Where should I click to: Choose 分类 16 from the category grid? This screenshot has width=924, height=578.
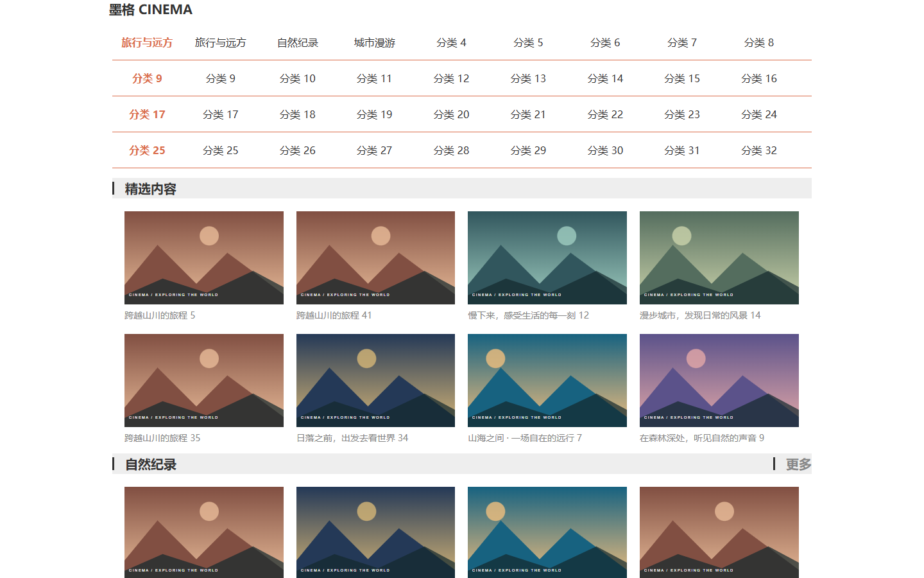point(759,78)
